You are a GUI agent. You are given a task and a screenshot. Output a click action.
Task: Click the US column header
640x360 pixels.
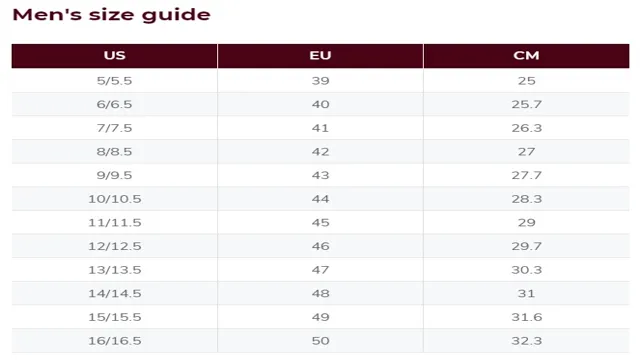point(114,56)
